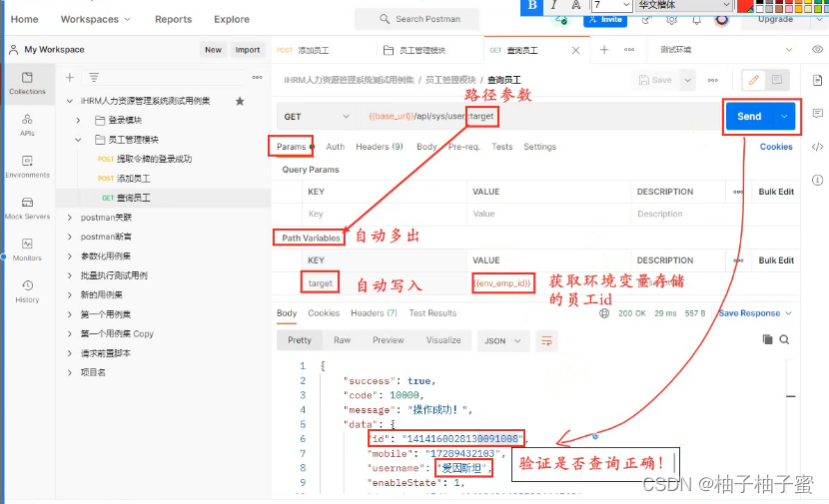Open request more actions dots beside Save
Image resolution: width=829 pixels, height=504 pixels.
[x=713, y=80]
